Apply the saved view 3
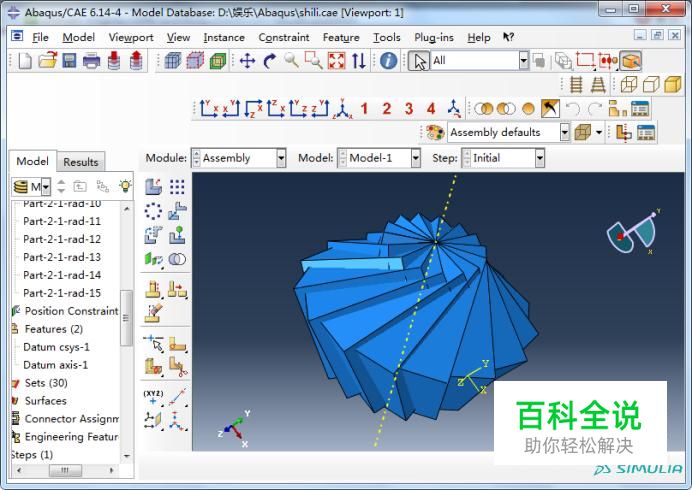The width and height of the screenshot is (692, 490). [x=409, y=109]
